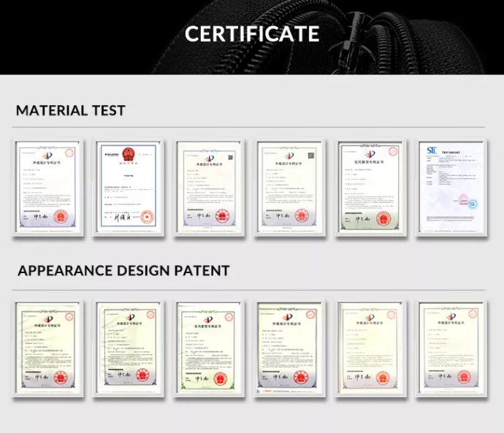Click the national emblem on trademark certificate
Viewport: 504px width, 433px height.
click(x=129, y=154)
